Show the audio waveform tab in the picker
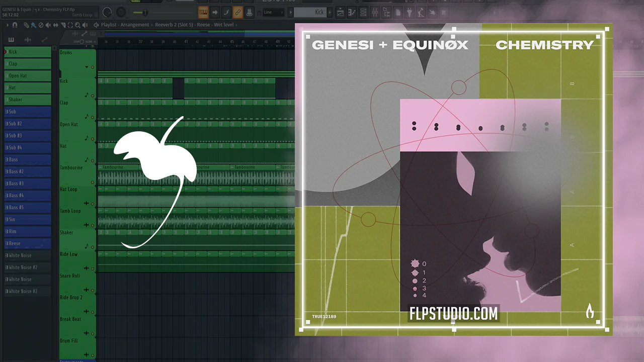 pyautogui.click(x=28, y=40)
